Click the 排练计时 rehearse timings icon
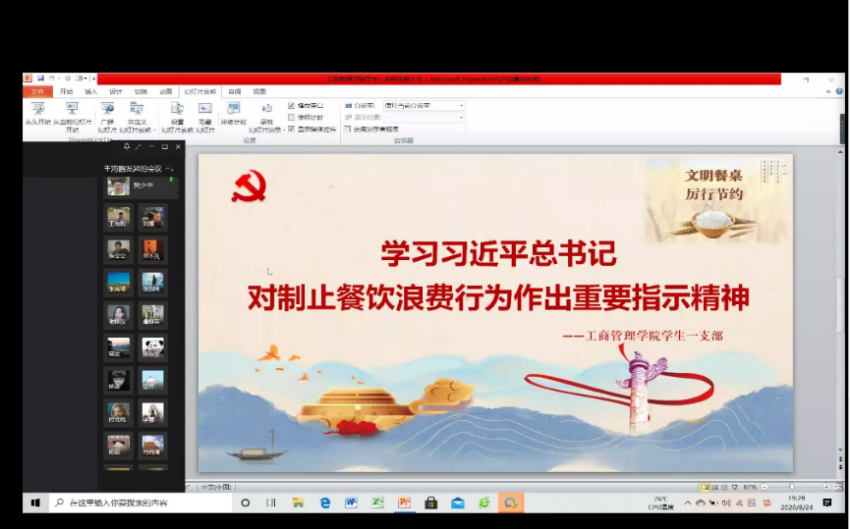This screenshot has width=850, height=529. tap(233, 111)
